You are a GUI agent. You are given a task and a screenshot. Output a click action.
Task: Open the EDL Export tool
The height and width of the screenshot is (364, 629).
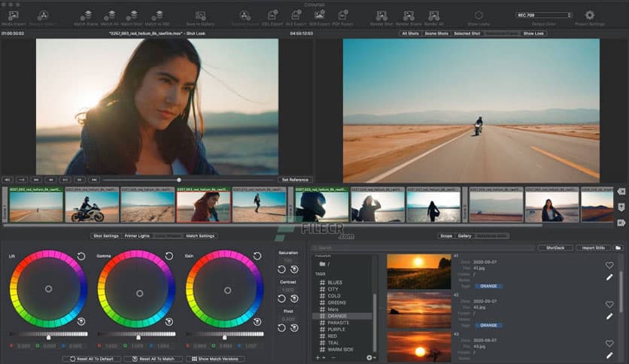pyautogui.click(x=272, y=16)
